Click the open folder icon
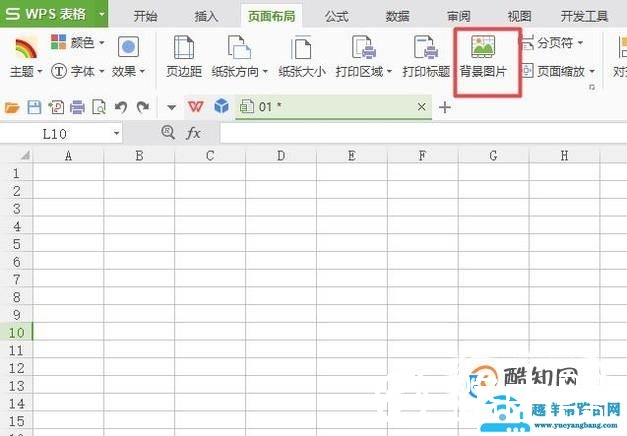The height and width of the screenshot is (436, 627). (x=12, y=107)
